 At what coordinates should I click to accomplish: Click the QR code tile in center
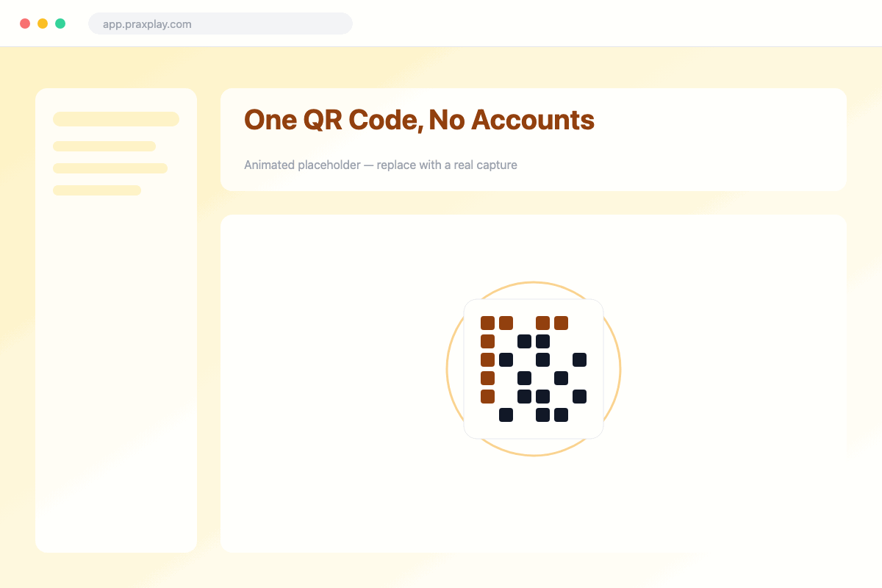pyautogui.click(x=534, y=369)
